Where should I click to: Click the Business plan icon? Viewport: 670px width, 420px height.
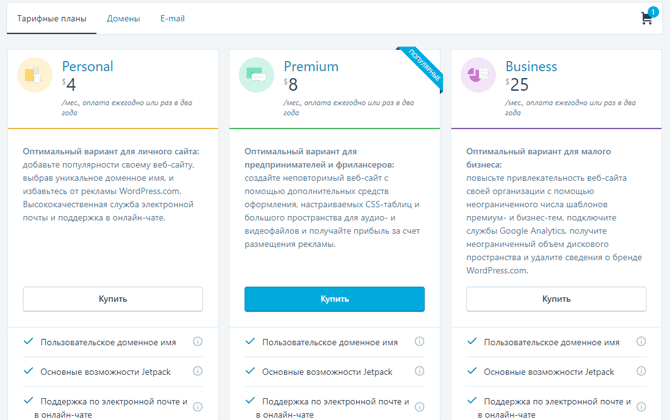(478, 75)
